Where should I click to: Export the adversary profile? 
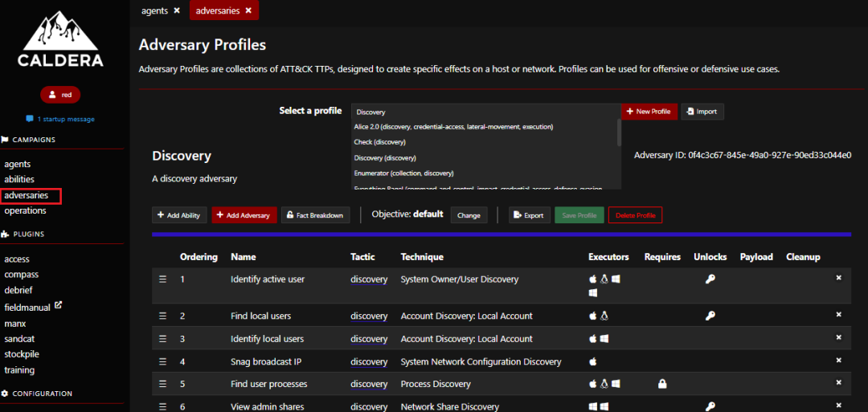pyautogui.click(x=529, y=215)
